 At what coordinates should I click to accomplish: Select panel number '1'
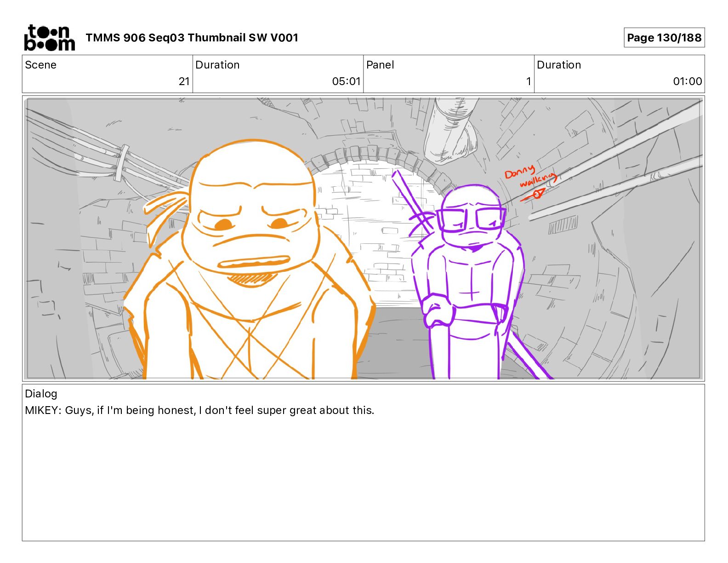coord(529,81)
